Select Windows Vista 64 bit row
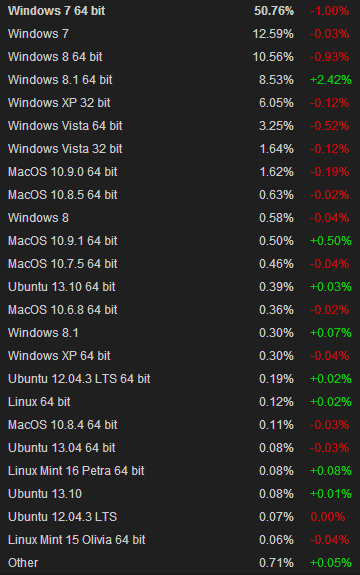 [x=180, y=126]
